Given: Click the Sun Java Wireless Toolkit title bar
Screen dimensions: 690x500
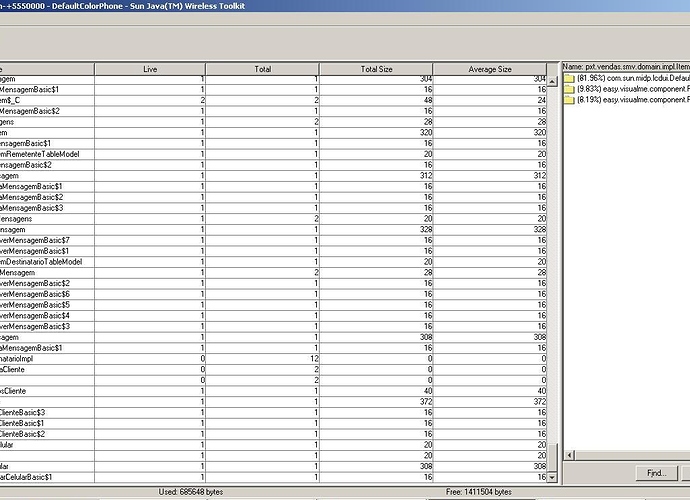Looking at the screenshot, I should 345,6.
